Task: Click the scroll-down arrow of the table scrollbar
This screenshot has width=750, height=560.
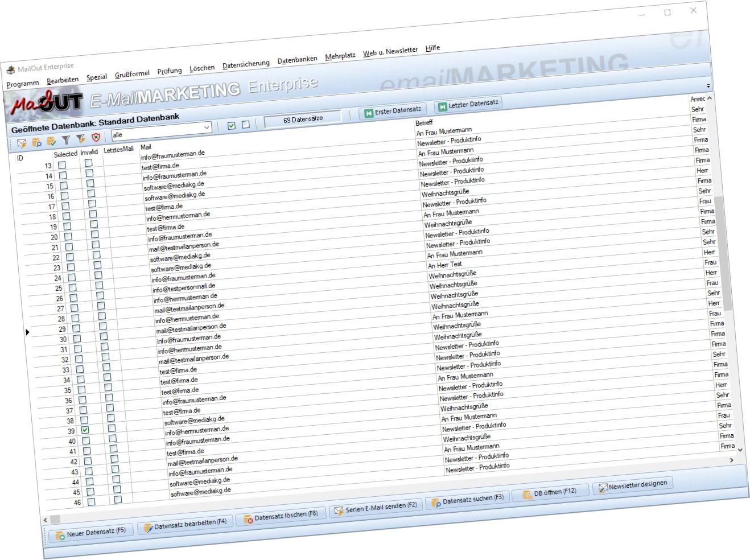Action: coord(740,450)
